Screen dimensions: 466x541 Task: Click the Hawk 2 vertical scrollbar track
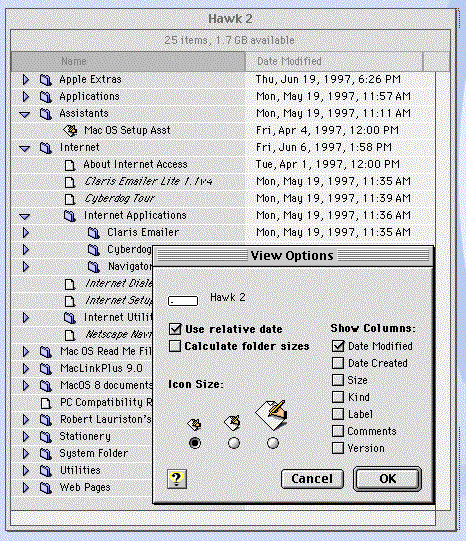coord(443,291)
